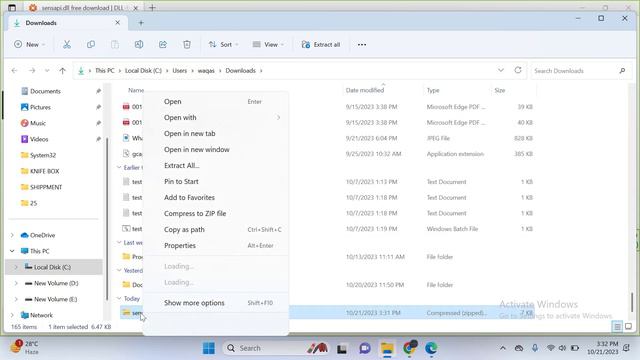Choose Compress to ZIP file
The height and width of the screenshot is (360, 640).
pyautogui.click(x=216, y=213)
